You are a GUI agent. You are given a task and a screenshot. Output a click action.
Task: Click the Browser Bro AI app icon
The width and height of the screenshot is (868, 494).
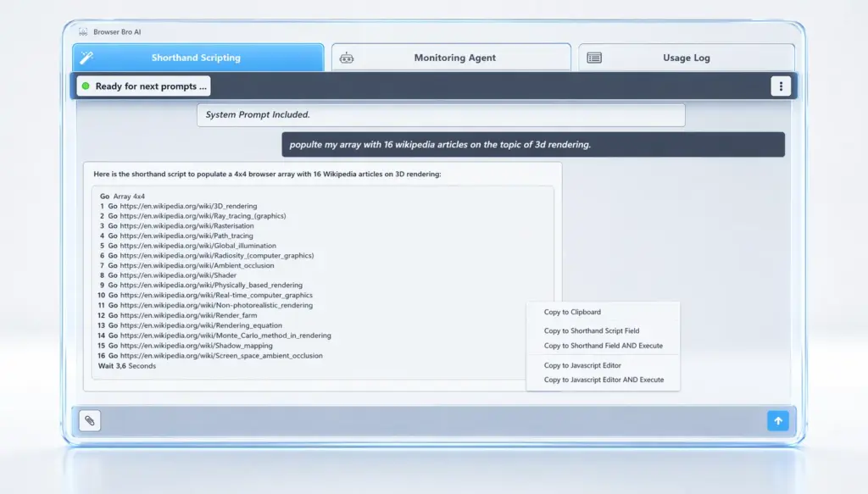point(83,31)
